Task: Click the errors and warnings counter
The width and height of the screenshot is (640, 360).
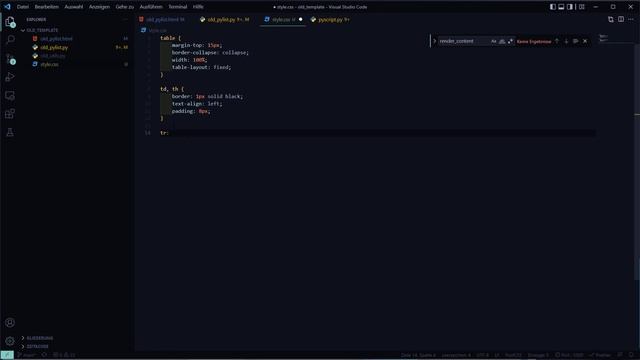Action: [64, 355]
